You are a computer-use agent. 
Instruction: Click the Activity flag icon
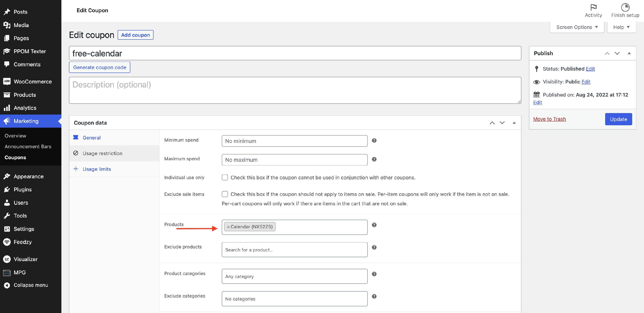tap(593, 7)
